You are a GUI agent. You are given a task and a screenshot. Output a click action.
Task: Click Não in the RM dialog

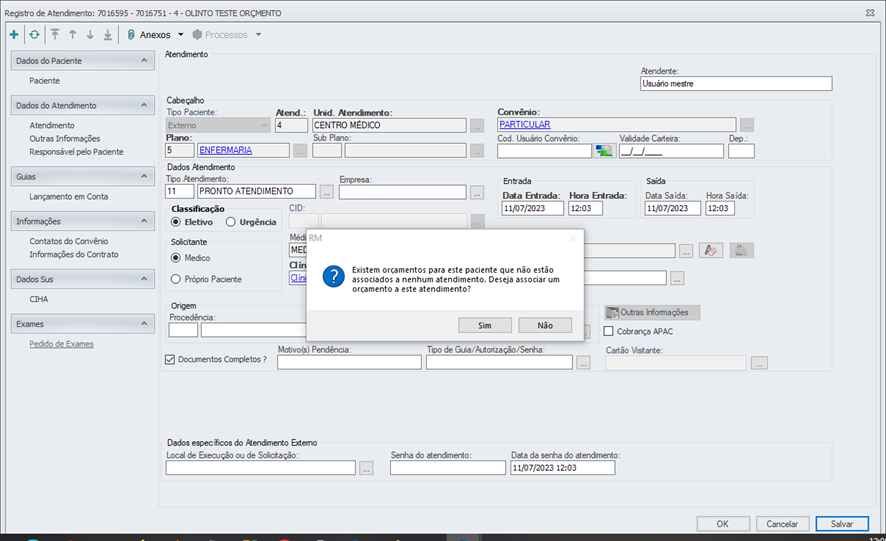click(x=545, y=325)
